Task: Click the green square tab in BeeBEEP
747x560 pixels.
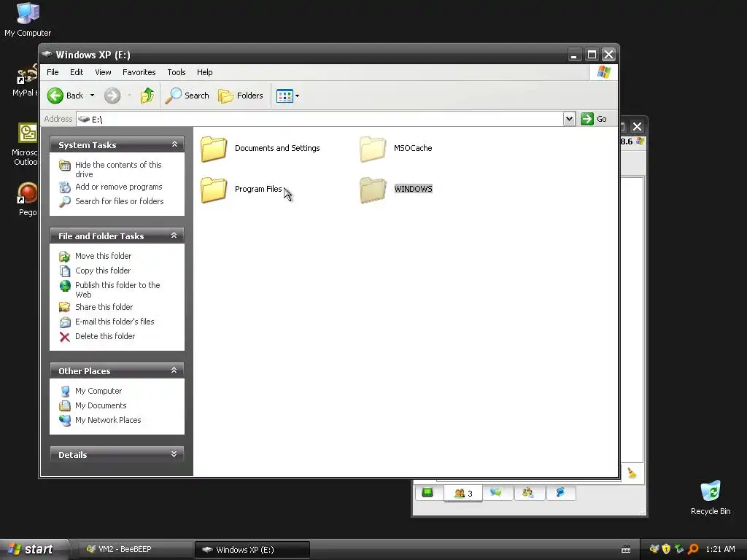Action: click(427, 492)
